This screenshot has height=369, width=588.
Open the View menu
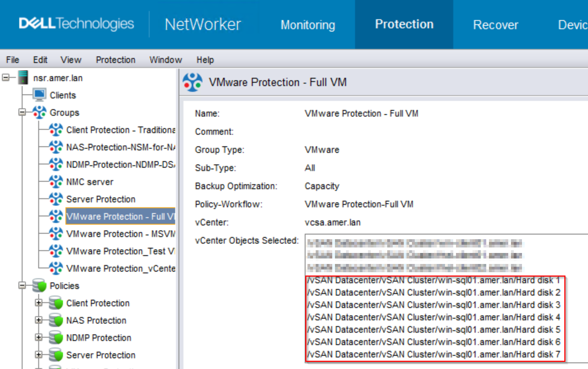(x=71, y=59)
